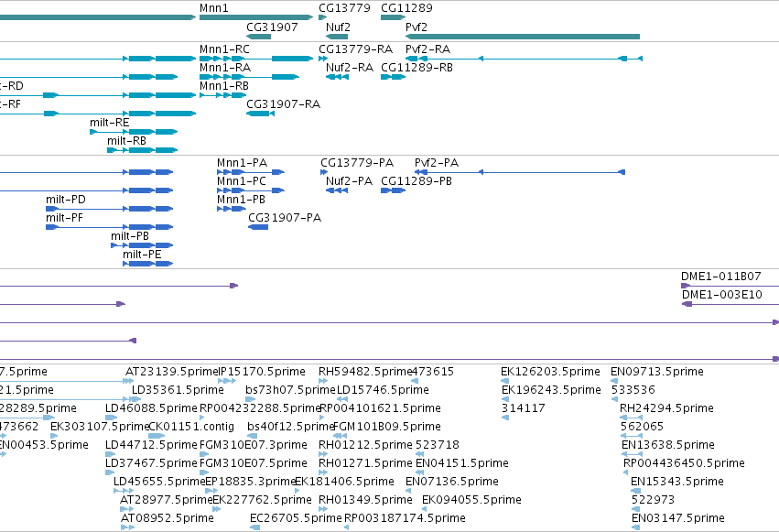Click the FGM101B09.5prime EST label

point(387,427)
